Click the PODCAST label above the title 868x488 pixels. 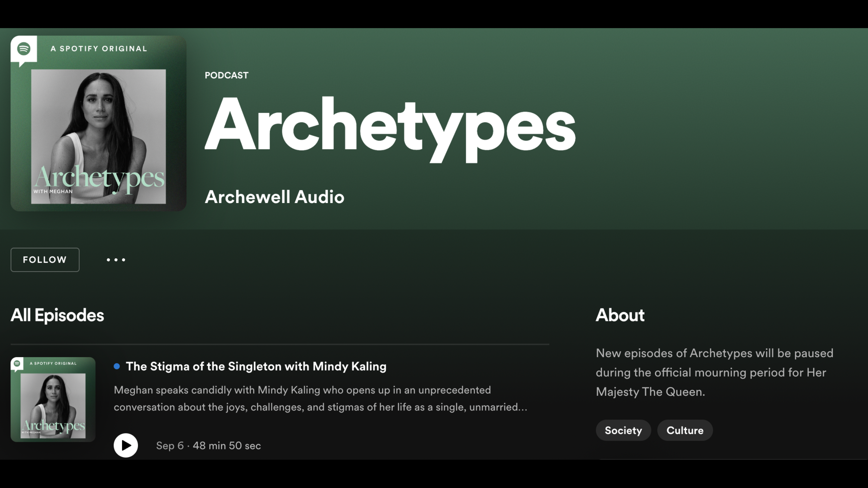(x=226, y=75)
